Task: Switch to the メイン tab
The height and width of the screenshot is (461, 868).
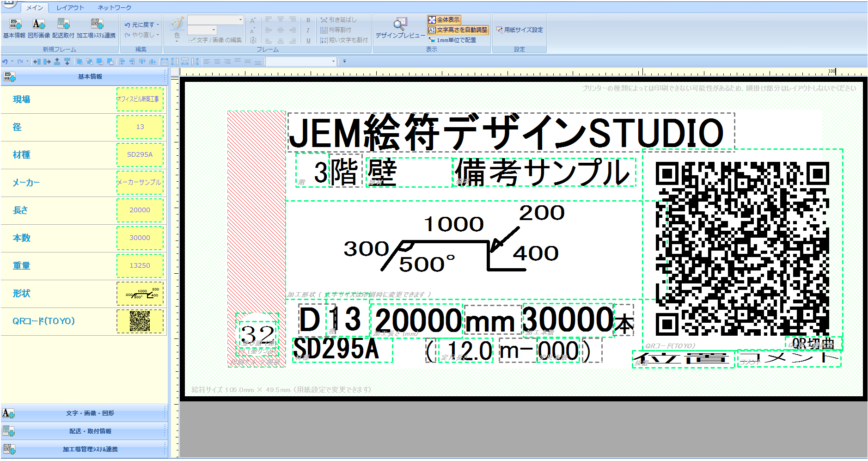Action: (x=34, y=7)
